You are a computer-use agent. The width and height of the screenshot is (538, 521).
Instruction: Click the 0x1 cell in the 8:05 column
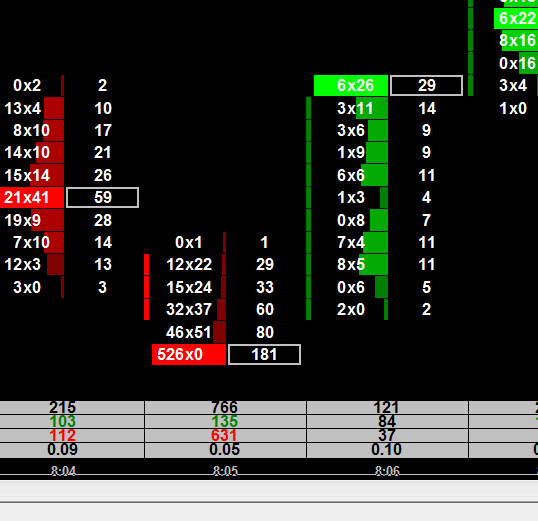point(189,243)
